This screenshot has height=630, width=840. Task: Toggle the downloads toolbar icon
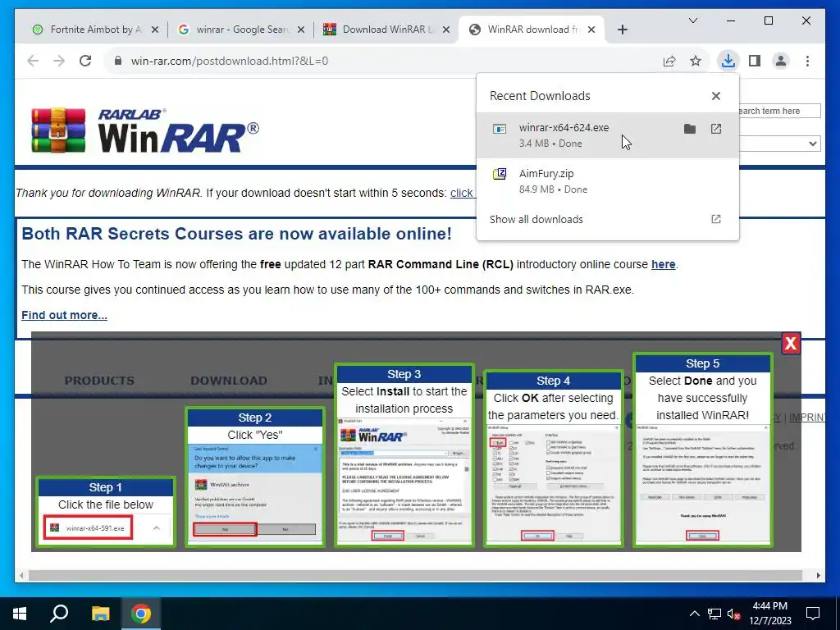tap(728, 61)
